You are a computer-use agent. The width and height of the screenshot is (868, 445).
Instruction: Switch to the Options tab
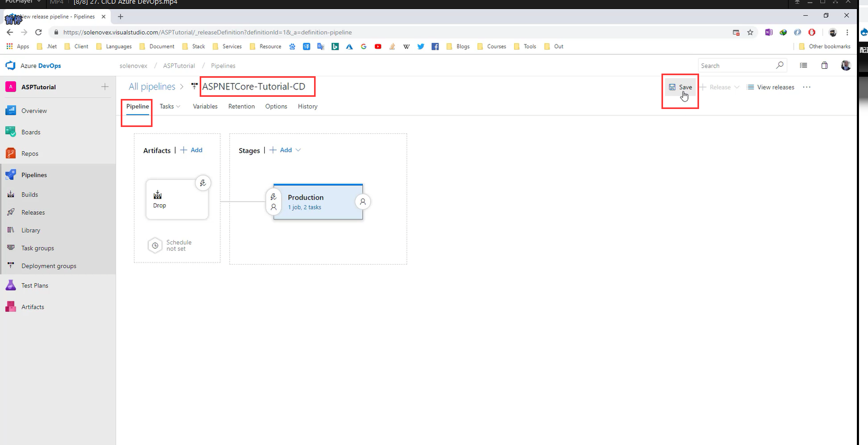(x=276, y=106)
